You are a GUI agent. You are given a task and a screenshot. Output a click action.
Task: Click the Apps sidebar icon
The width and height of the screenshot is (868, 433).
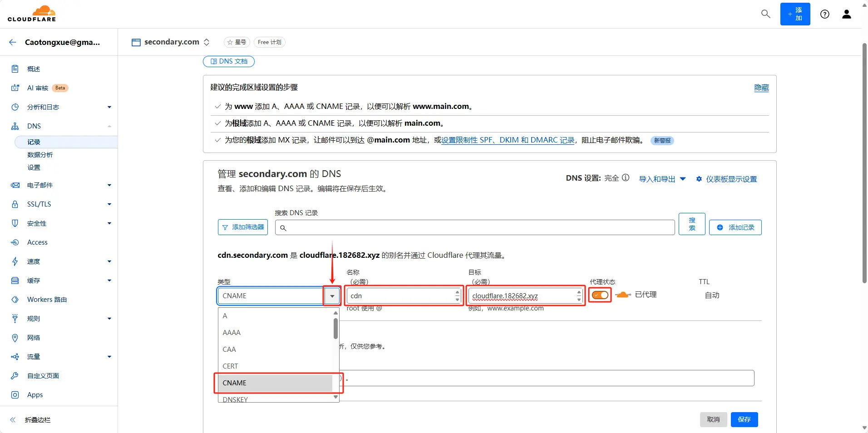(15, 395)
